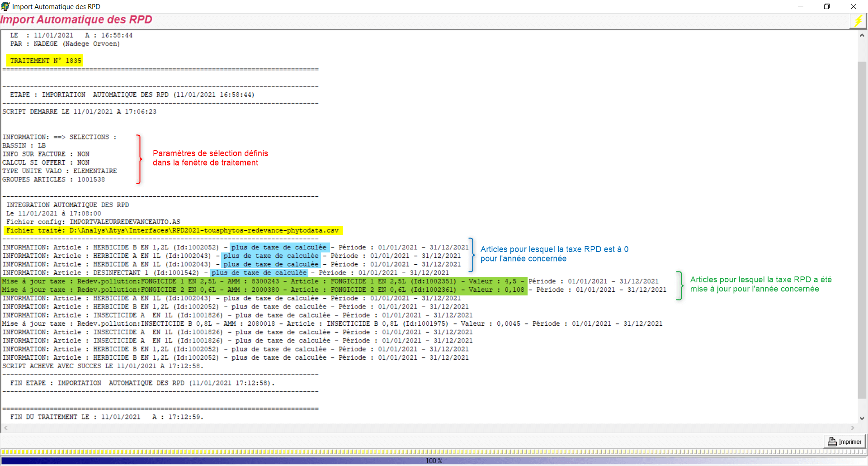Viewport: 868px width, 466px height.
Task: Click the horizontal scrollbar left arrow
Action: [x=6, y=428]
